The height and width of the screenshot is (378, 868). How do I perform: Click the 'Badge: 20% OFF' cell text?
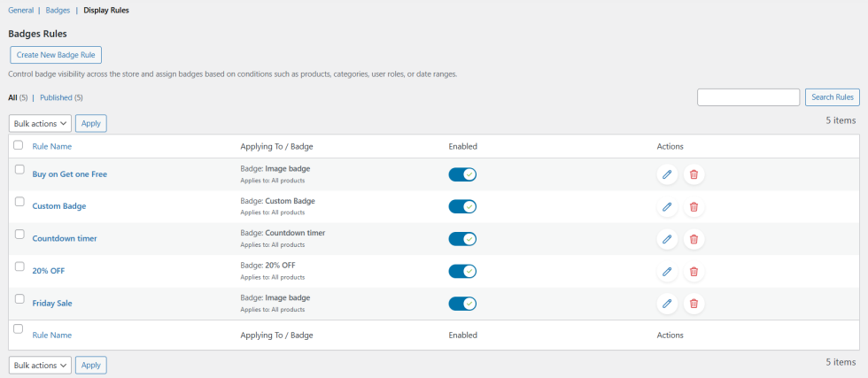tap(267, 265)
